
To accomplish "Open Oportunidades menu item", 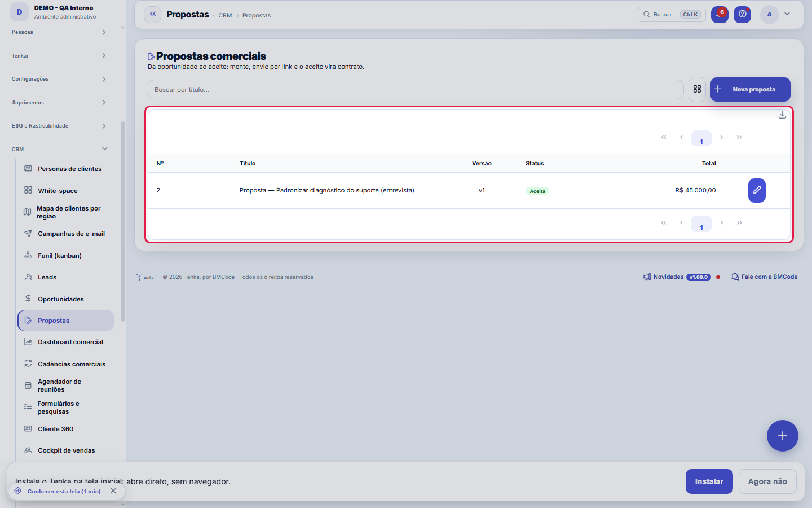I will point(66,299).
